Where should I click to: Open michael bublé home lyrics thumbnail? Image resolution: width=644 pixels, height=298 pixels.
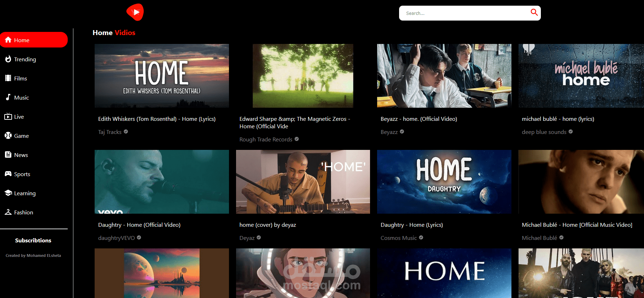pyautogui.click(x=581, y=76)
